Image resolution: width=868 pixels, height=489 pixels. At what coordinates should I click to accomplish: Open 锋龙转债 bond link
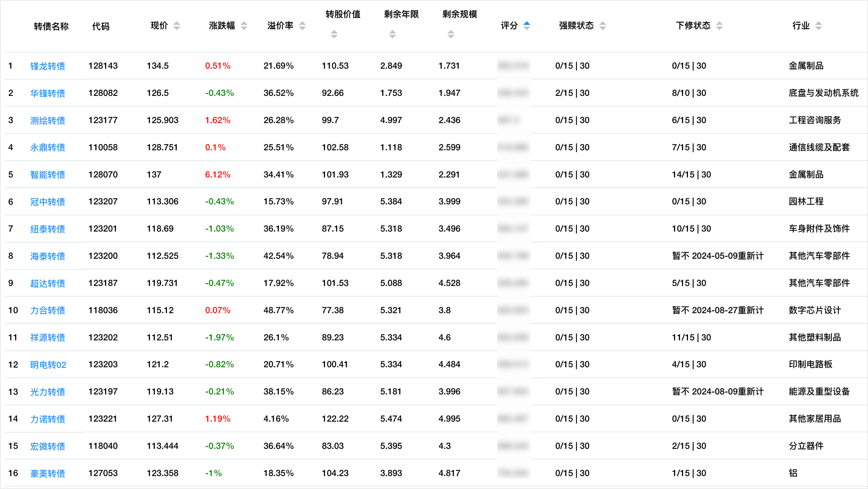click(x=47, y=66)
